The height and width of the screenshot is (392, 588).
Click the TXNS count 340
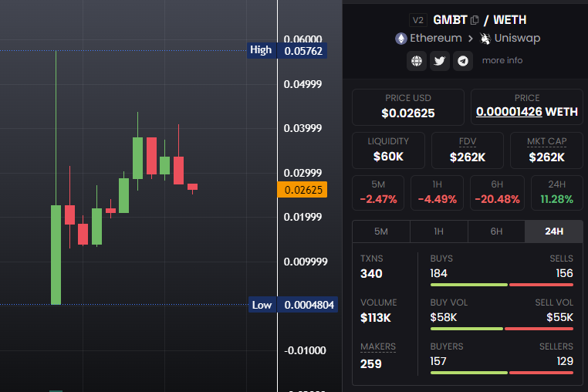coord(371,274)
